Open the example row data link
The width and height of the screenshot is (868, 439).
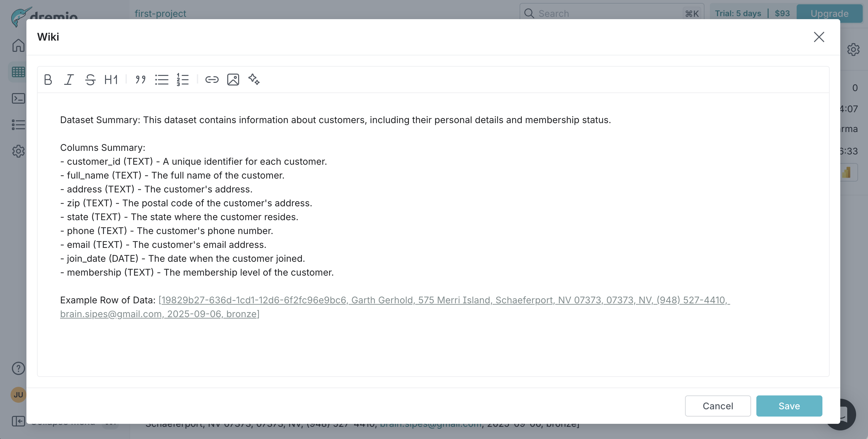[x=404, y=300]
